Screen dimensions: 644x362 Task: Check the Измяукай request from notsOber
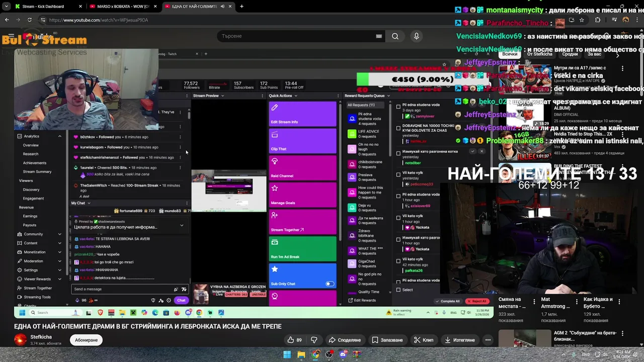[398, 153]
